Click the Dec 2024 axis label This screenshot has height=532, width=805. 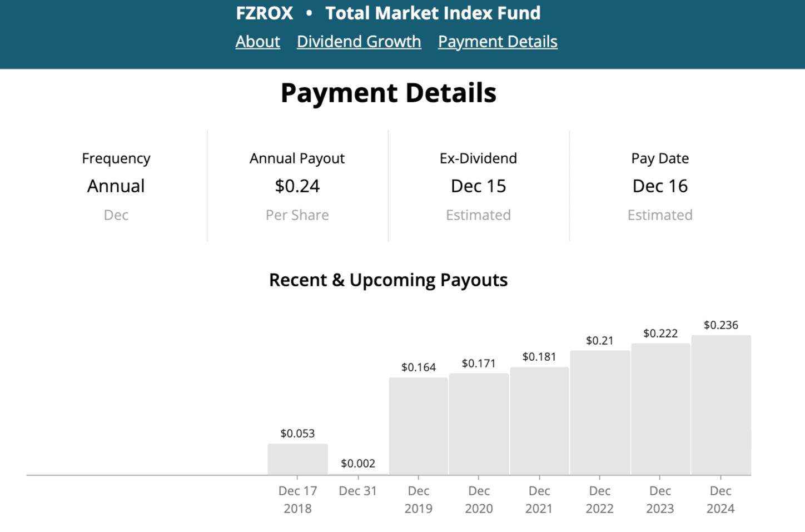point(721,500)
